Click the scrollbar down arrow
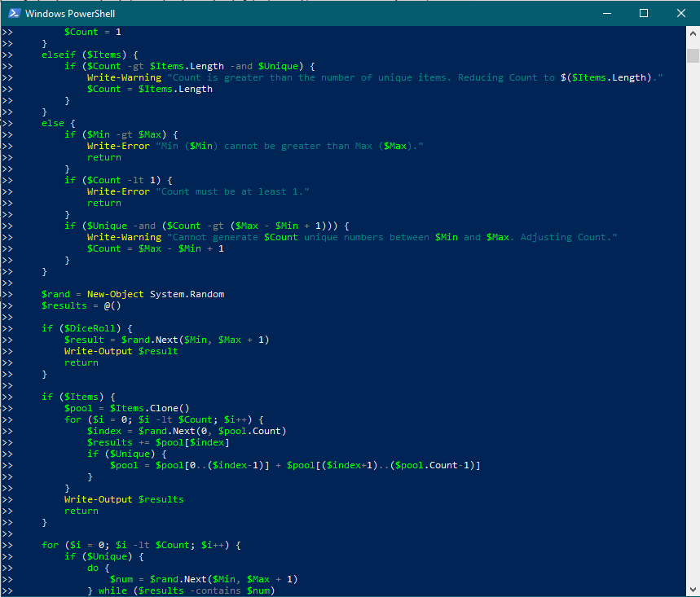Screen dimensions: 700x597 [693, 589]
